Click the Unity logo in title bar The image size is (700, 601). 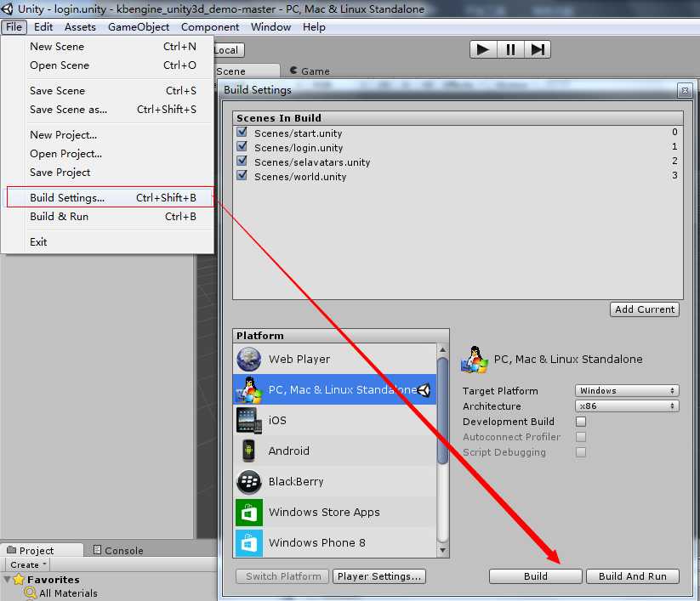7,9
